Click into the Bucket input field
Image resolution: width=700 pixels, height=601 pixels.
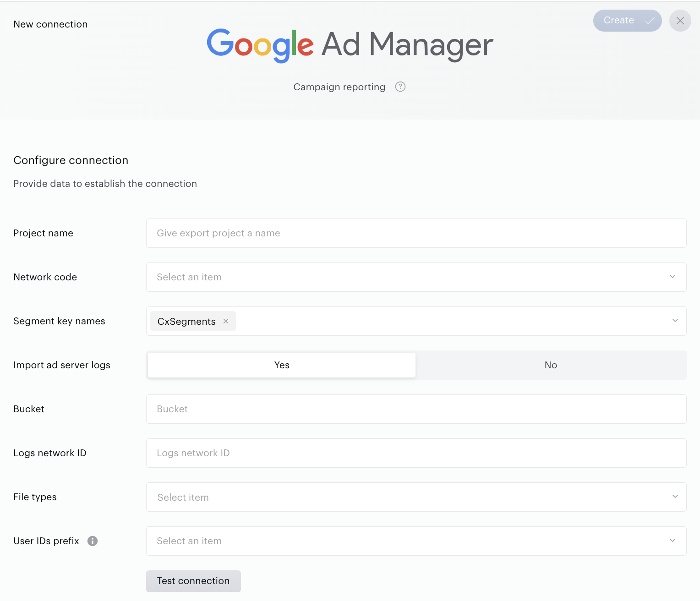(416, 409)
